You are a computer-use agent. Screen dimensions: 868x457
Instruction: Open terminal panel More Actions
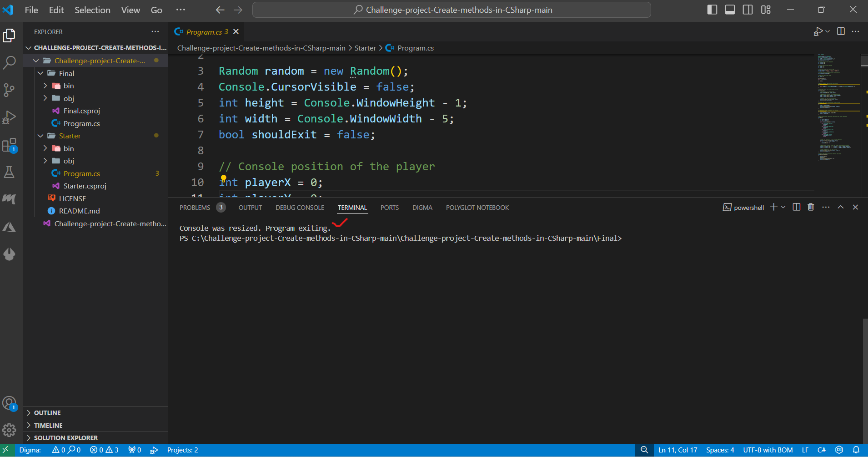click(x=826, y=207)
